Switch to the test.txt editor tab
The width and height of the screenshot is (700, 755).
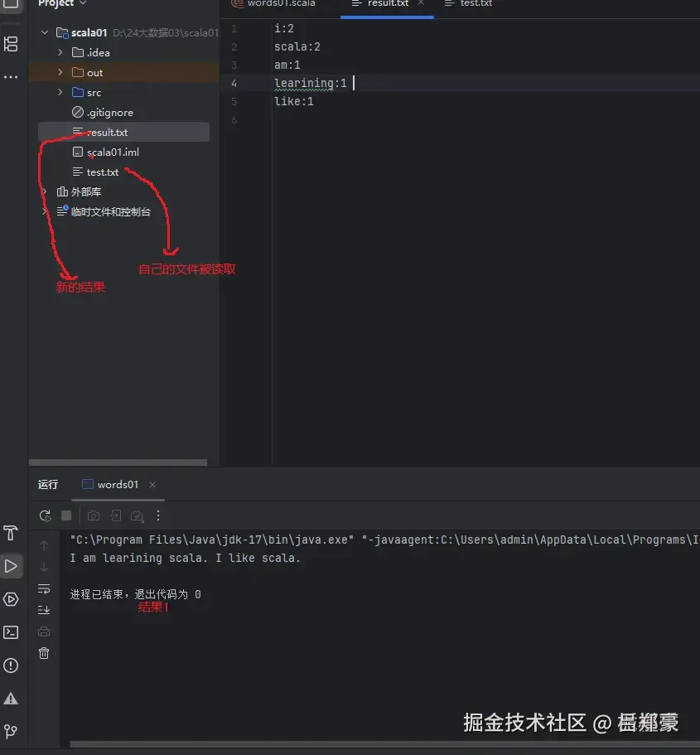[470, 4]
